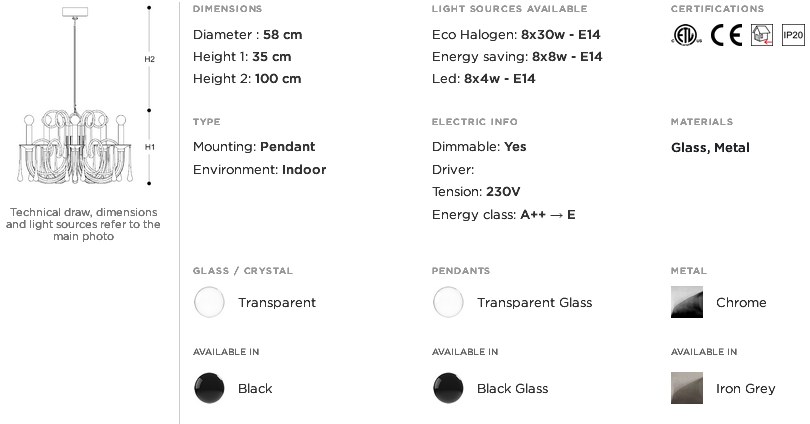Open the chandelier technical drawing
810x424 pixels.
click(75, 96)
